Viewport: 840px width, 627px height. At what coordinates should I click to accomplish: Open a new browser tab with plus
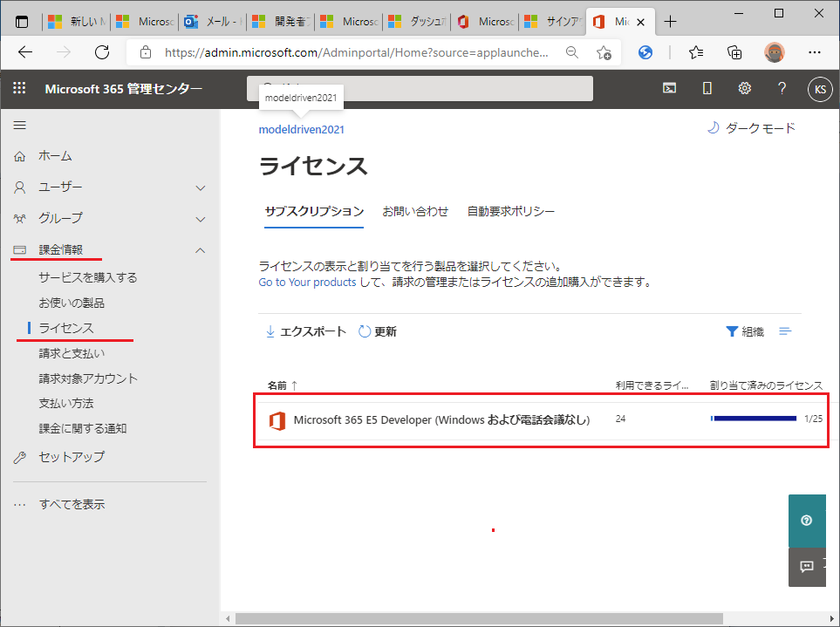[670, 22]
